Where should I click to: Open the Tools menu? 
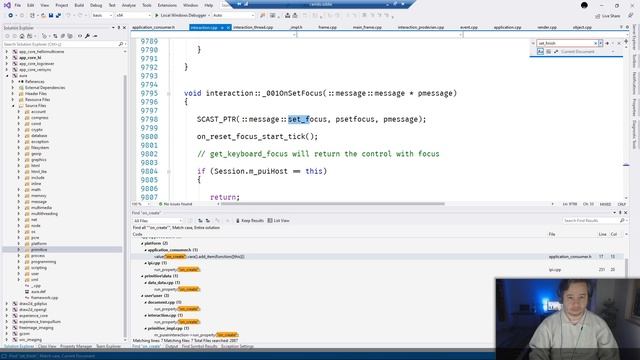[x=147, y=5]
